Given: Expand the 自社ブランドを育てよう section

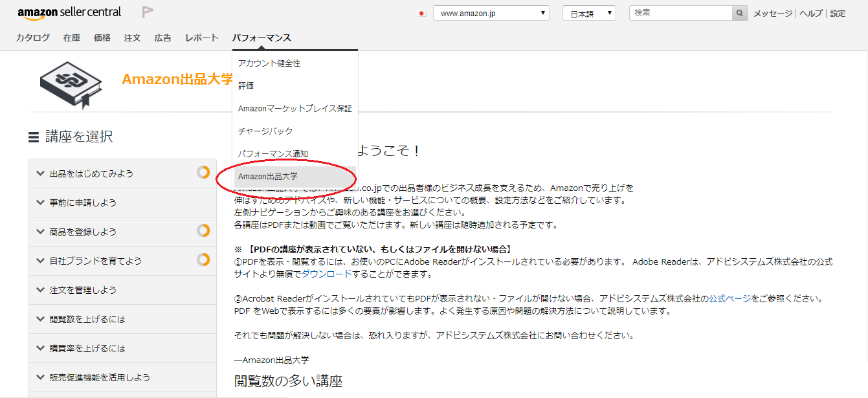Looking at the screenshot, I should click(122, 261).
